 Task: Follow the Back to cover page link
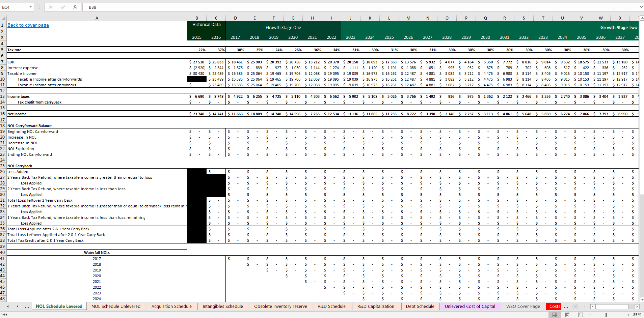click(x=28, y=25)
